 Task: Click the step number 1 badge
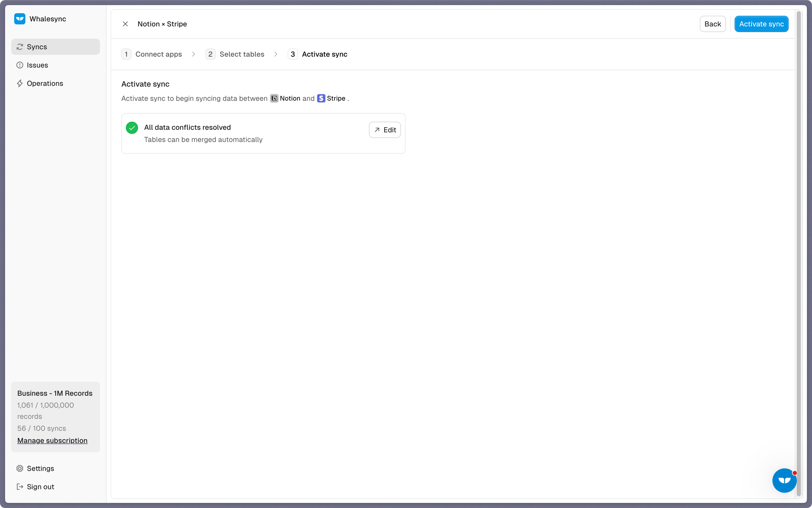coord(126,54)
